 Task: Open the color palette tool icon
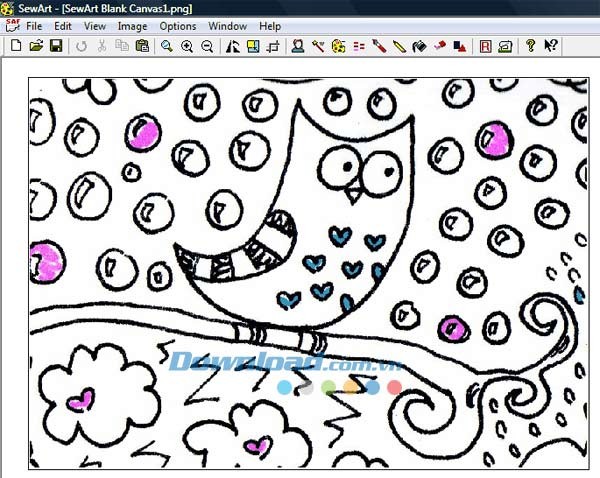click(x=339, y=46)
